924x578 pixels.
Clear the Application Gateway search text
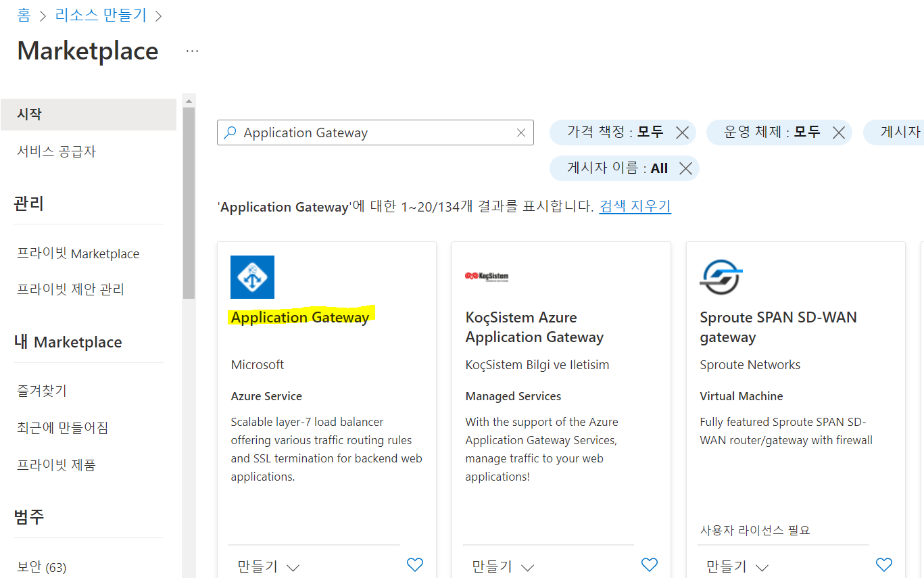[x=521, y=133]
